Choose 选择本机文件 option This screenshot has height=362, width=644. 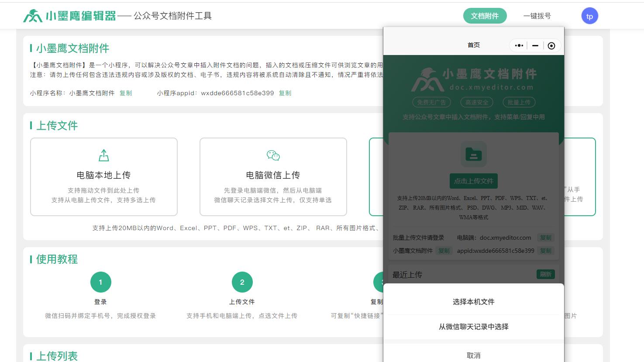pos(474,302)
